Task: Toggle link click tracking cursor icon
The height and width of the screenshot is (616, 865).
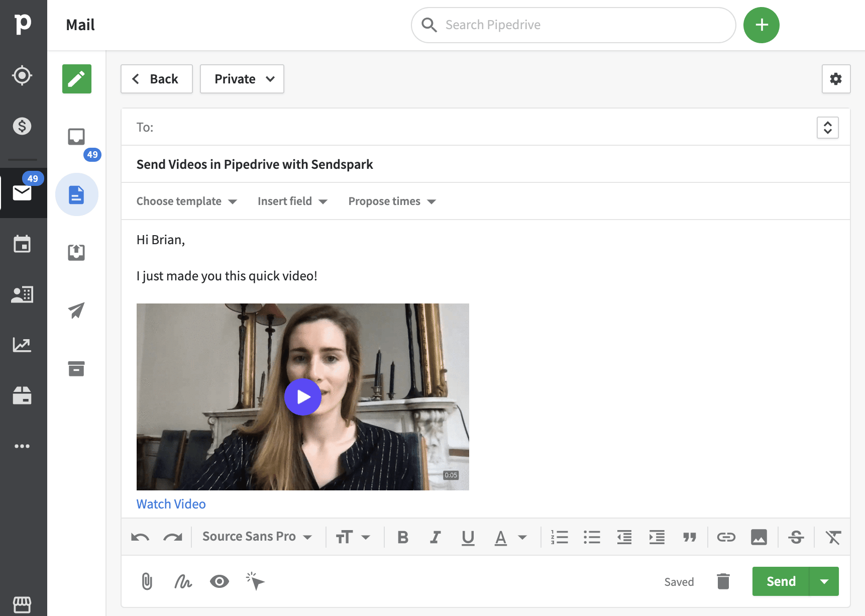Action: (x=255, y=581)
